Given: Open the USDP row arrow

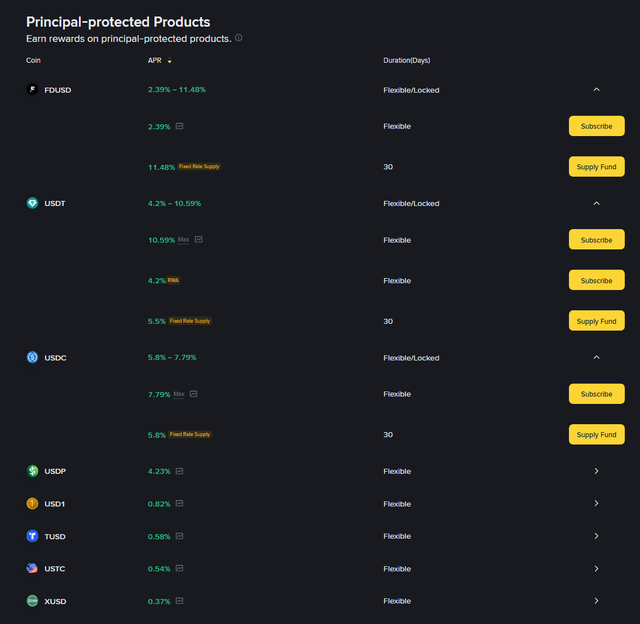Looking at the screenshot, I should (x=596, y=471).
